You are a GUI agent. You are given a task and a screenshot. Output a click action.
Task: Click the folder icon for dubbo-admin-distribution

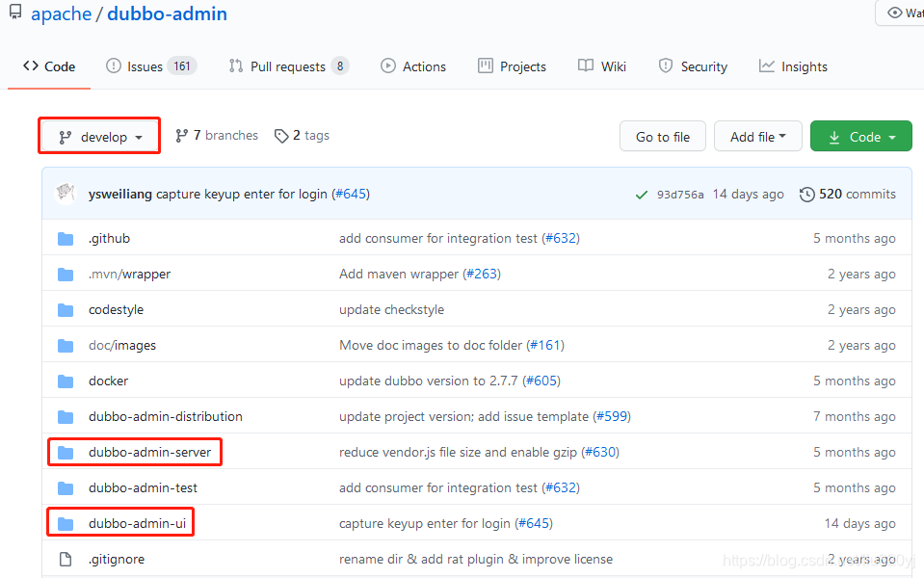(66, 417)
